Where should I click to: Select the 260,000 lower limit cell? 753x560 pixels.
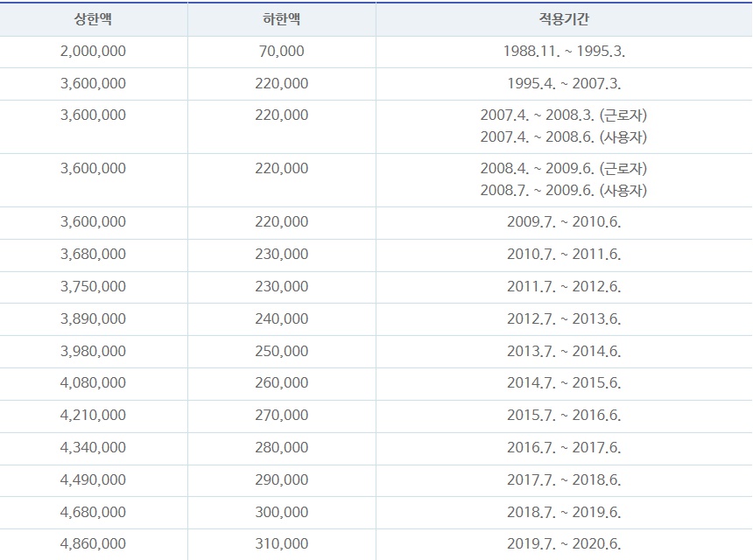(x=281, y=383)
